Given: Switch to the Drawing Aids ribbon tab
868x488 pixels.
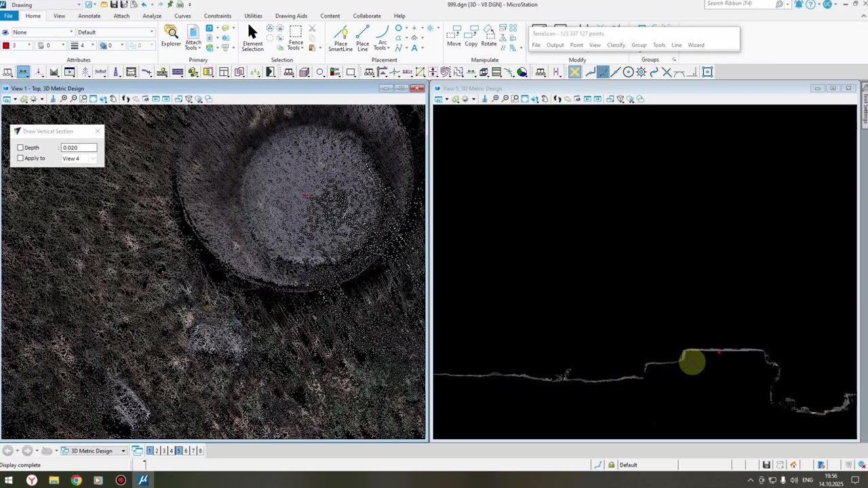Looking at the screenshot, I should (x=291, y=16).
